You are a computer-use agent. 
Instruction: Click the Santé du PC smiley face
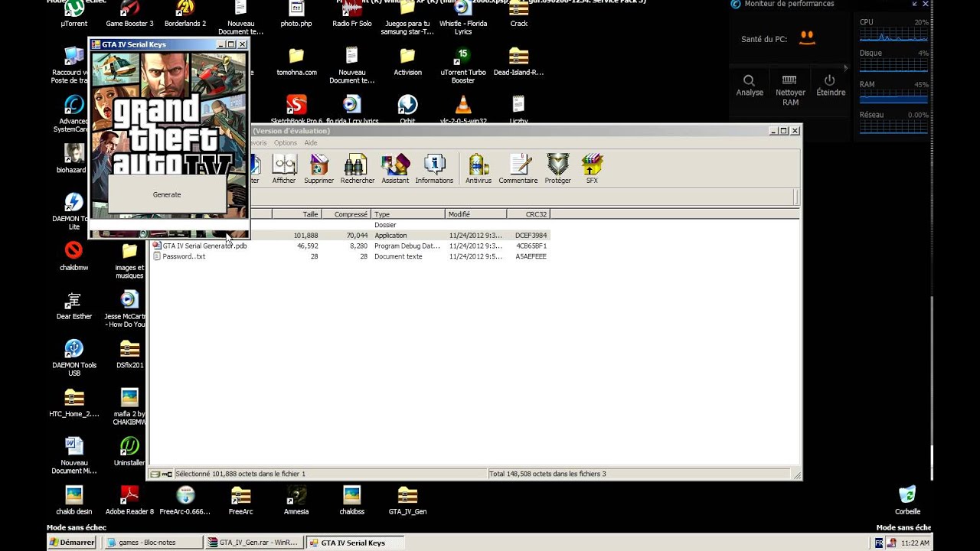(806, 37)
